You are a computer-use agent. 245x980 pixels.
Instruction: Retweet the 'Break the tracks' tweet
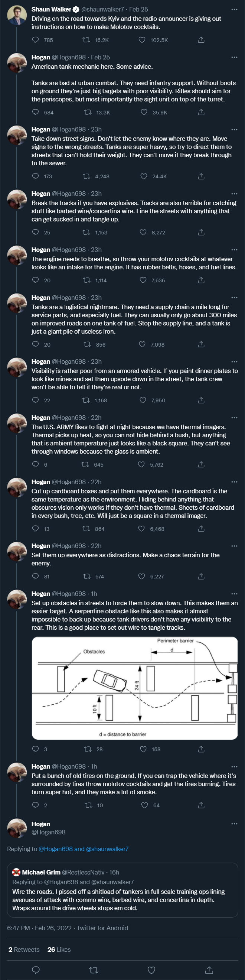tap(86, 233)
